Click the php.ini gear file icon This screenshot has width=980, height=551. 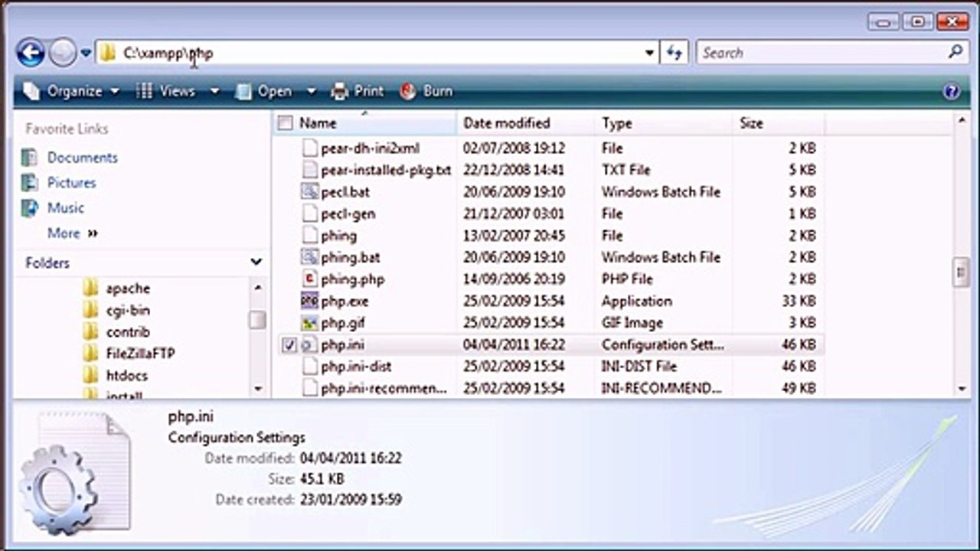309,344
